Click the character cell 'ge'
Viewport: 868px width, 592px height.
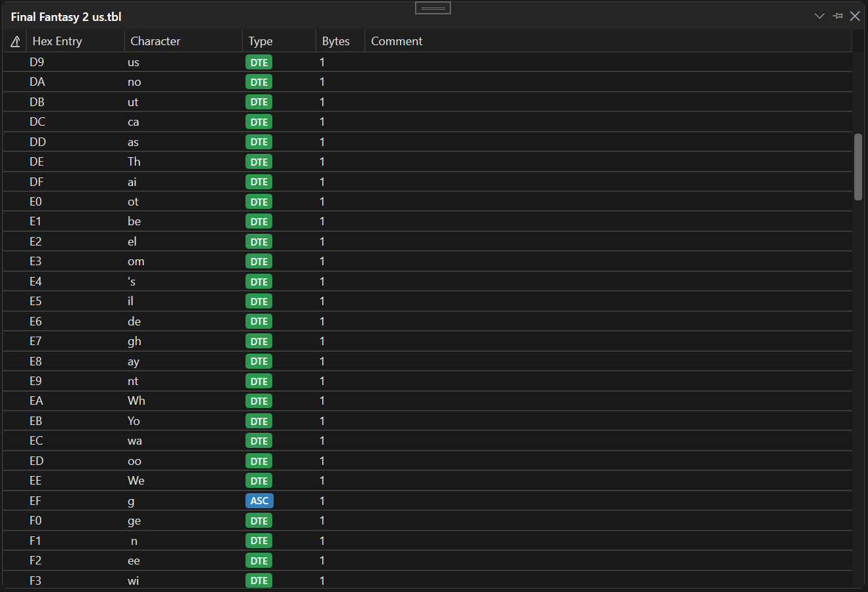134,521
